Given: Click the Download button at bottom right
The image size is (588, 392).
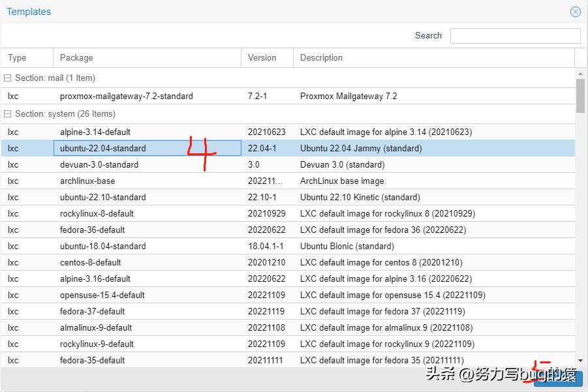Looking at the screenshot, I should click(x=558, y=379).
